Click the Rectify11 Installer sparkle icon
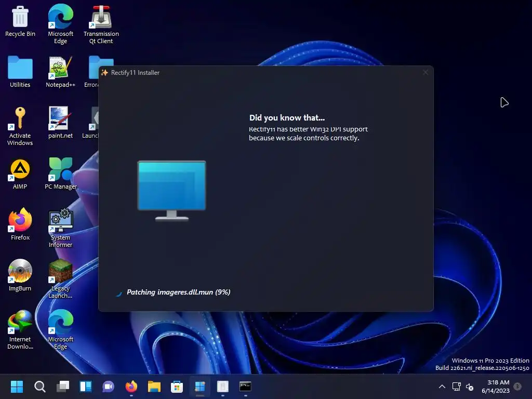The width and height of the screenshot is (532, 399). (x=104, y=73)
